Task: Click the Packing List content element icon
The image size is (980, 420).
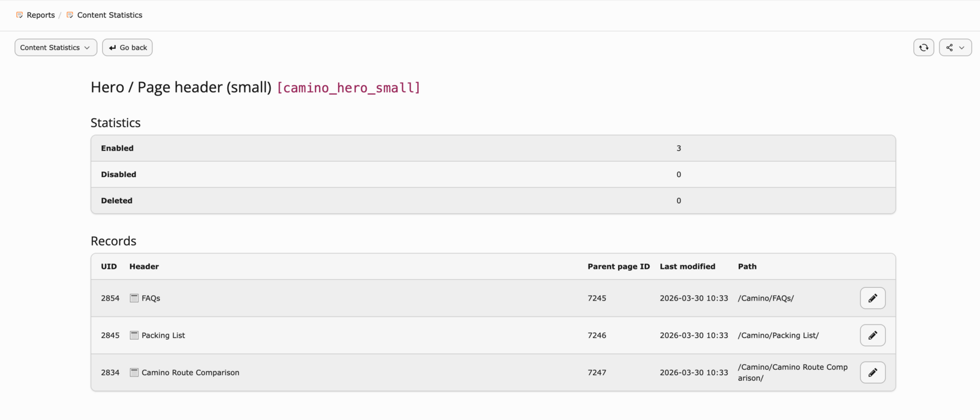Action: click(134, 336)
